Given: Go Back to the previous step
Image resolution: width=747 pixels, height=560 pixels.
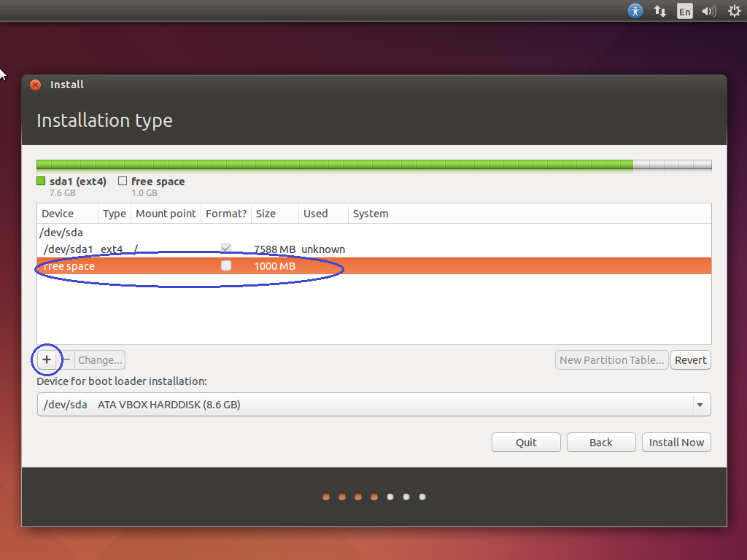Looking at the screenshot, I should point(600,442).
